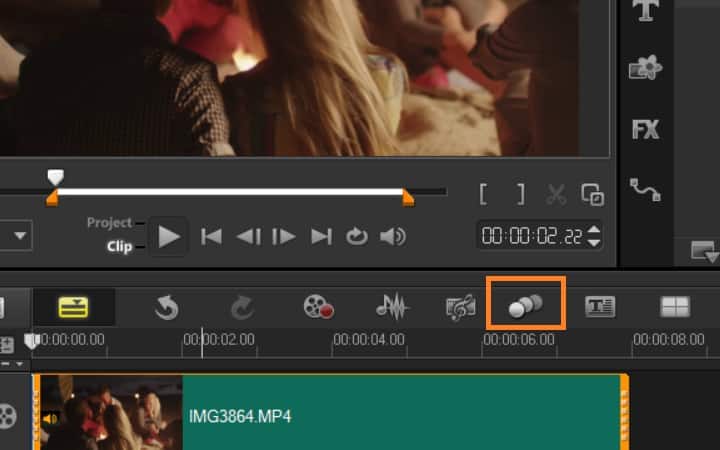Open the Sound Mixer waveform tool
Viewport: 720px width, 450px height.
point(392,307)
